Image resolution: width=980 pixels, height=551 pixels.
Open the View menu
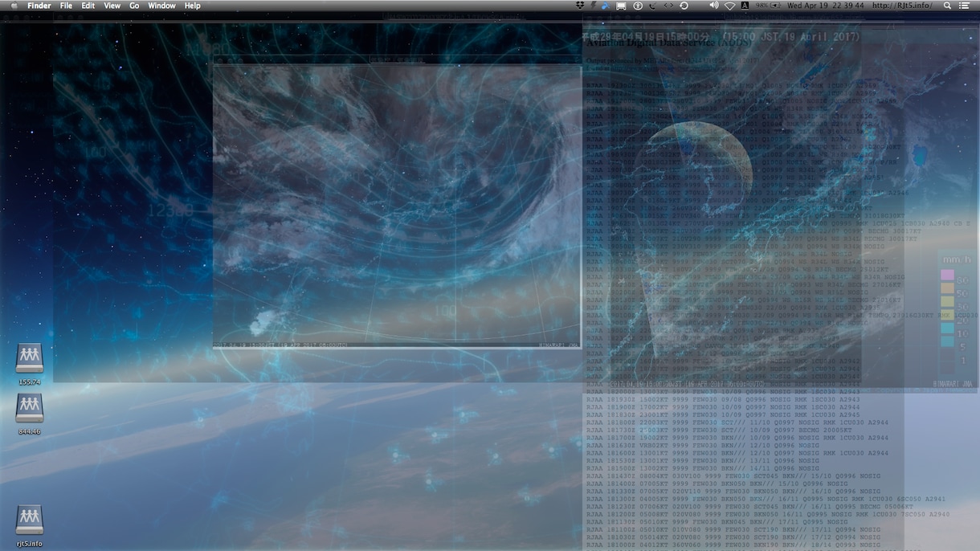point(112,6)
